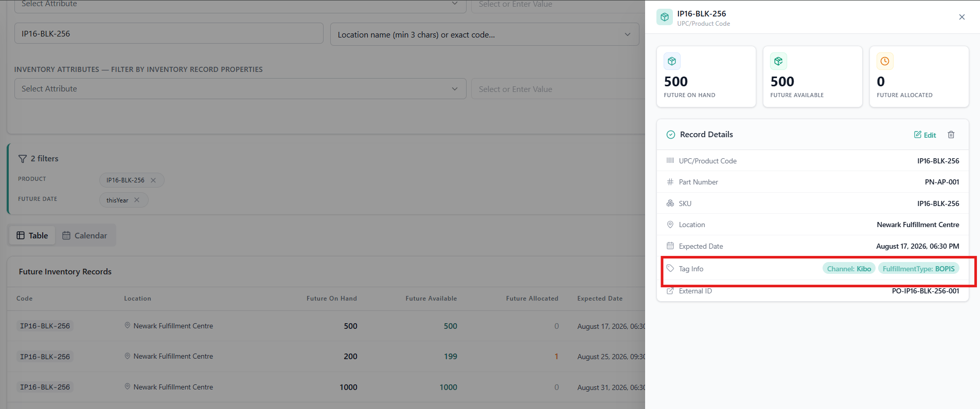
Task: Click the hash icon beside Part Number
Action: click(x=670, y=182)
